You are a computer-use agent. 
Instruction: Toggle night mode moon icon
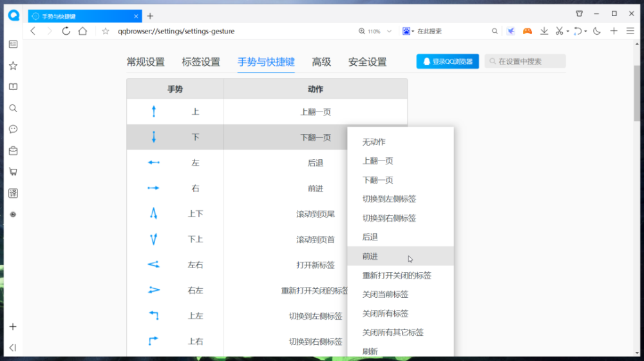click(597, 31)
